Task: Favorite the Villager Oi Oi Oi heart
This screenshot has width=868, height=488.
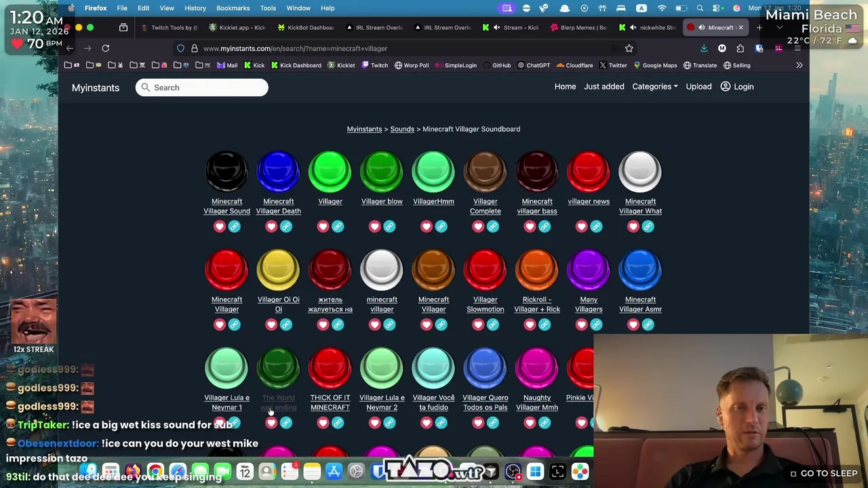Action: point(271,325)
